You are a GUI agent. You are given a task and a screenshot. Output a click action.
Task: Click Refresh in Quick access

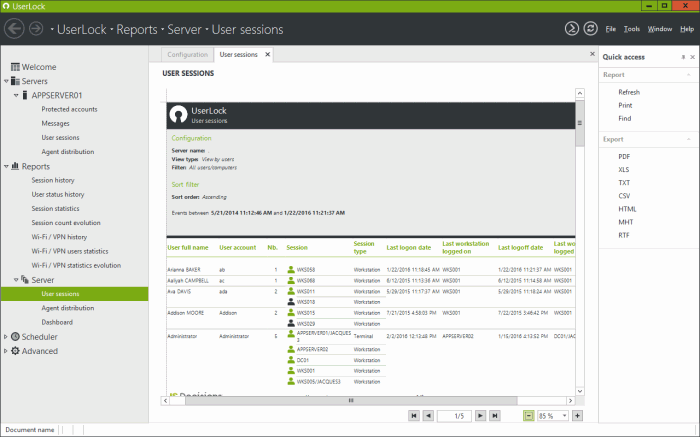629,92
